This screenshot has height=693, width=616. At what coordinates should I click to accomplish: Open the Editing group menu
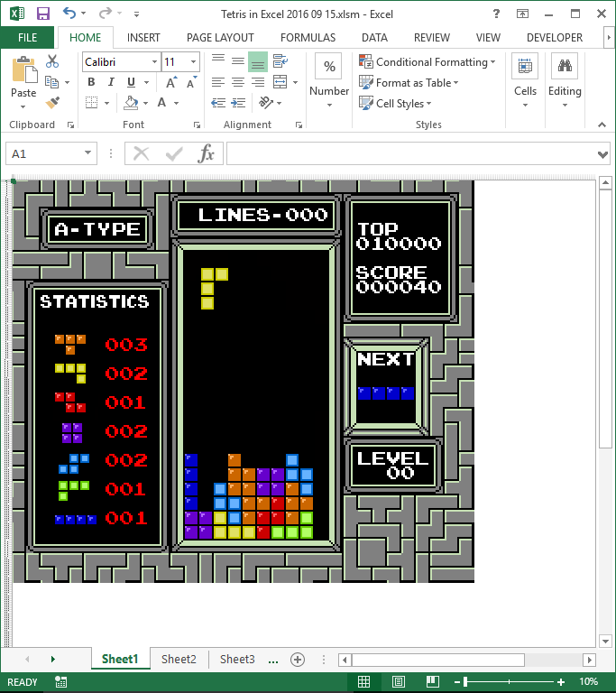coord(565,81)
